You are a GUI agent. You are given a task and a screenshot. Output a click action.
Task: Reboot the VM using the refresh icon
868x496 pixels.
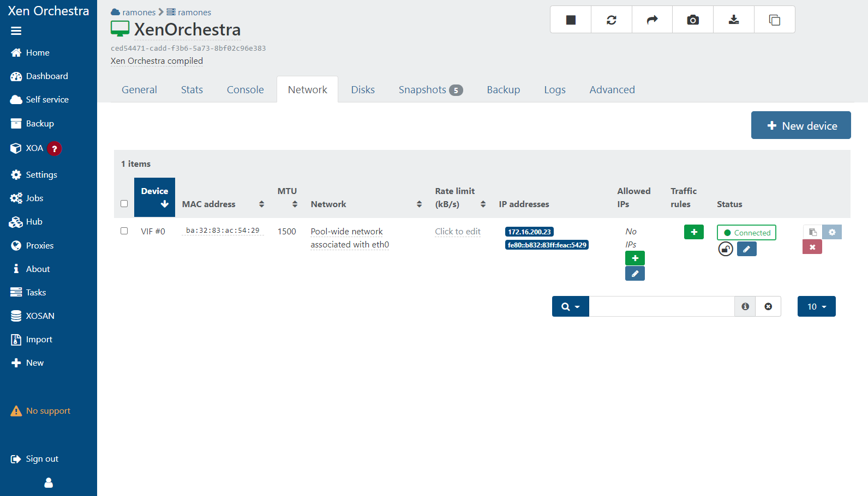tap(612, 20)
